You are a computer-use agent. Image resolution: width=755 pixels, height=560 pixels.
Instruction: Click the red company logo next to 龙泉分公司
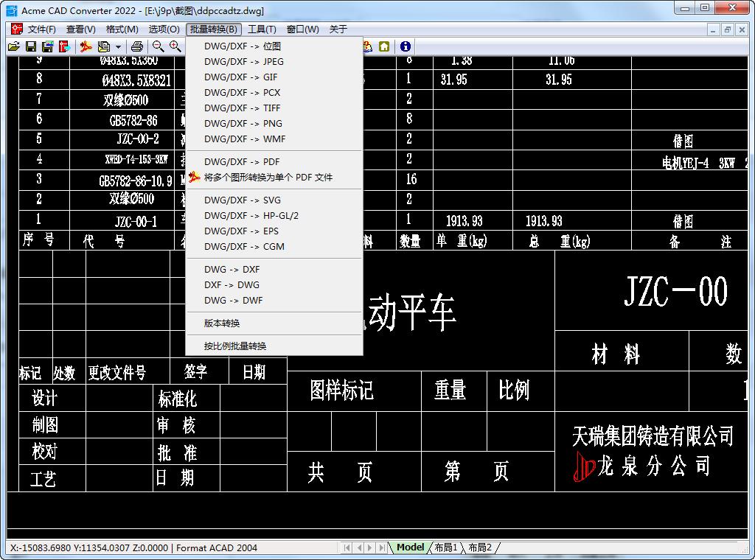coord(584,466)
